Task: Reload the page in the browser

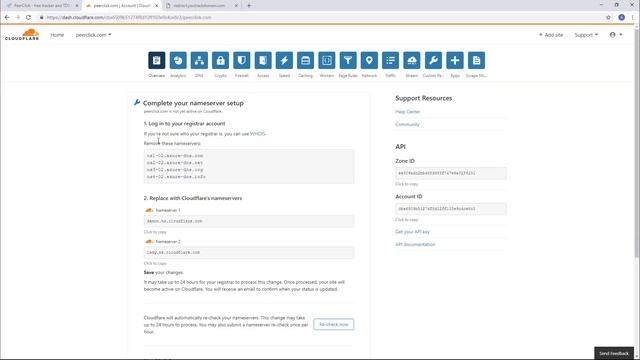Action: click(x=28, y=17)
